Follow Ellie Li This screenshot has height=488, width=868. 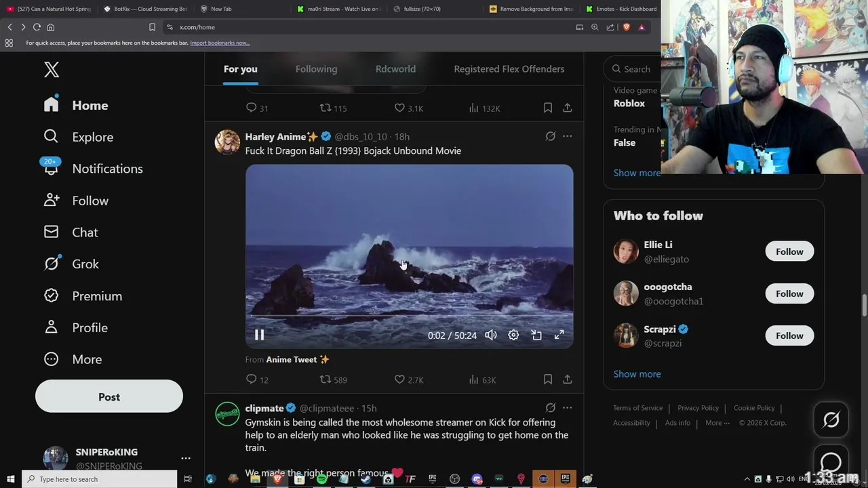click(789, 251)
